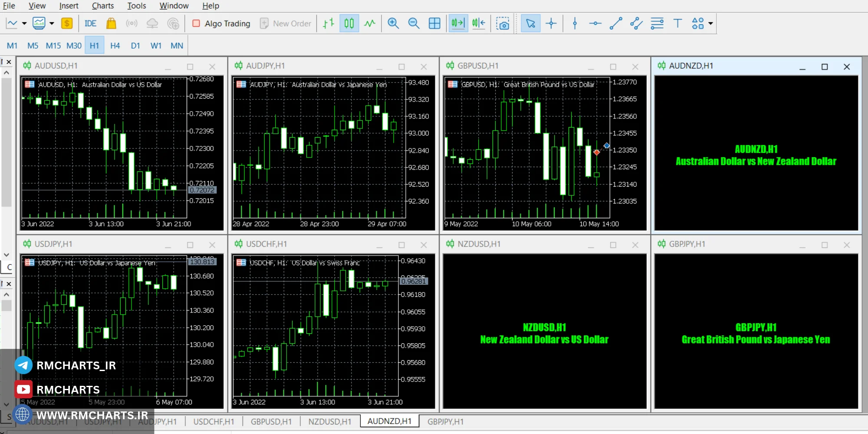
Task: Draw a vertical line
Action: pyautogui.click(x=575, y=23)
